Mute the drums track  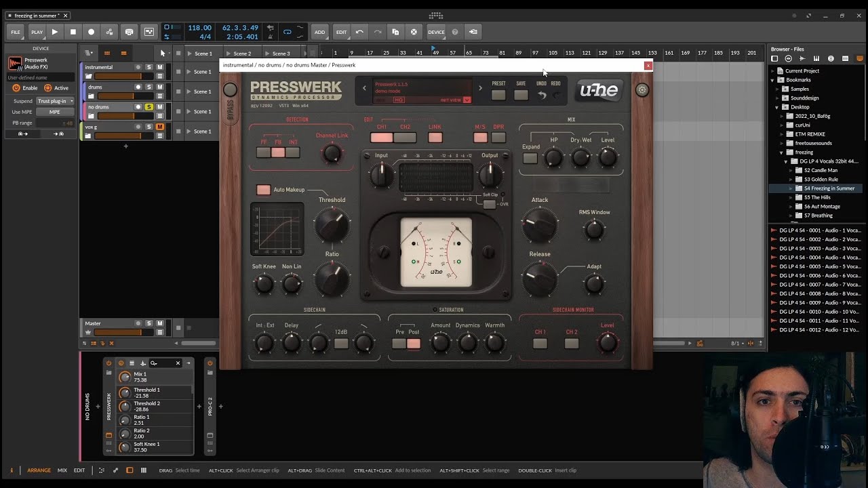tap(160, 87)
